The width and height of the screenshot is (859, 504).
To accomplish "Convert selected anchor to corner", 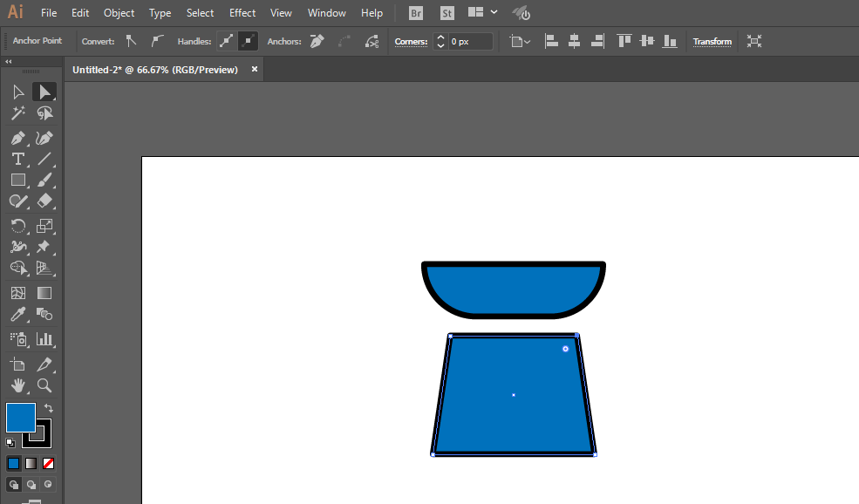I will [131, 41].
